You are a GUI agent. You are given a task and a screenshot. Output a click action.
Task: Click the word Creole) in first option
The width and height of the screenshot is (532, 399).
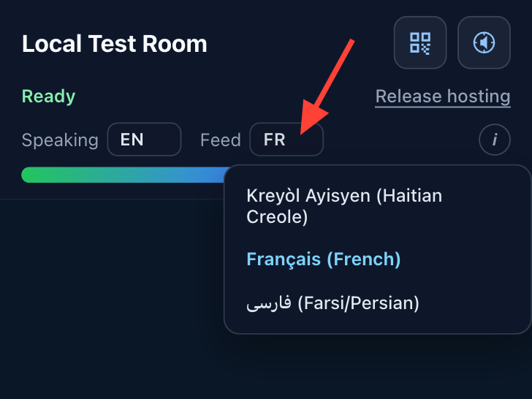pyautogui.click(x=277, y=217)
